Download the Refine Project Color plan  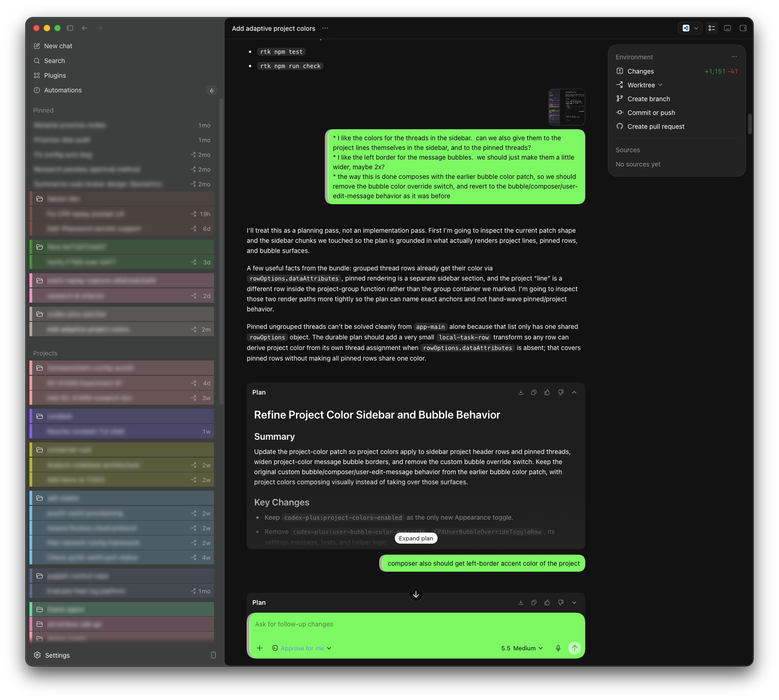(521, 392)
